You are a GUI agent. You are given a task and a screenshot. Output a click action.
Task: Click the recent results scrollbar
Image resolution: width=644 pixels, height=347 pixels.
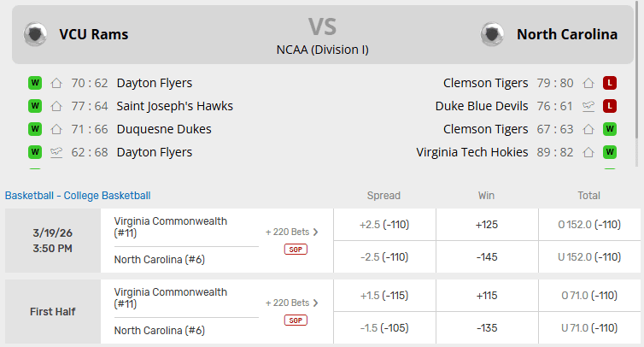coord(639,103)
